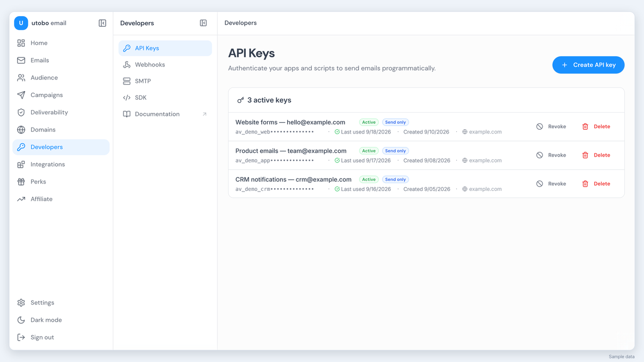
Task: Click Created 9/10/2026 text
Action: pyautogui.click(x=427, y=132)
